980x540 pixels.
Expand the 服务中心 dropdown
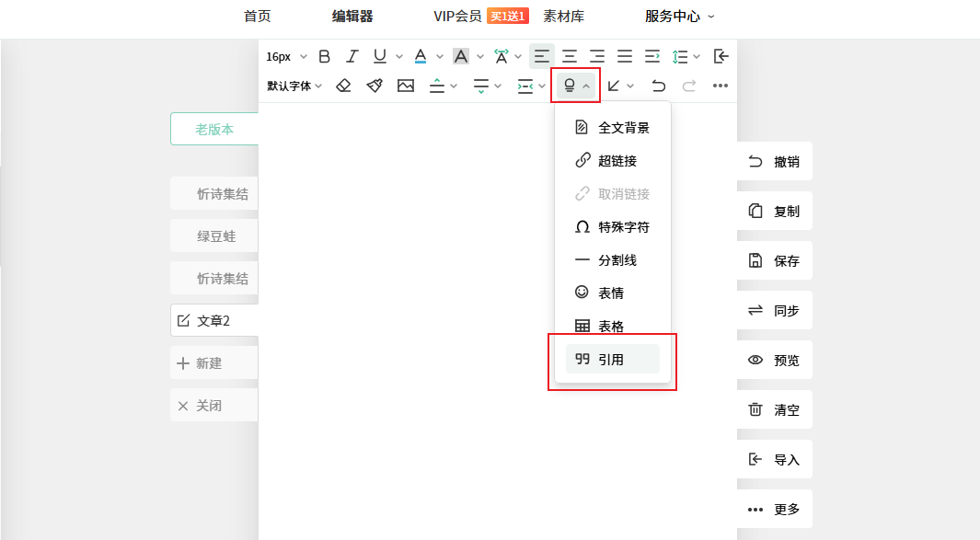(x=679, y=17)
